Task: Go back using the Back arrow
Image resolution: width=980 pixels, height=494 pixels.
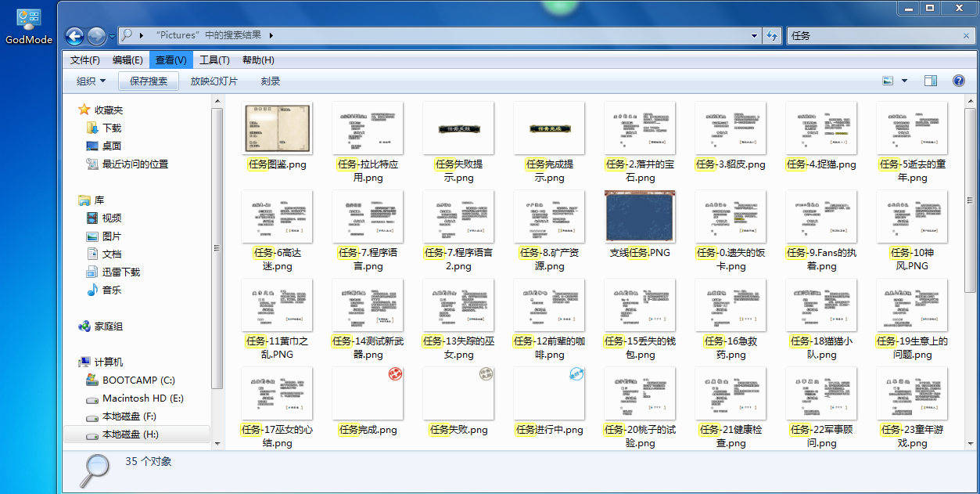Action: pyautogui.click(x=74, y=36)
